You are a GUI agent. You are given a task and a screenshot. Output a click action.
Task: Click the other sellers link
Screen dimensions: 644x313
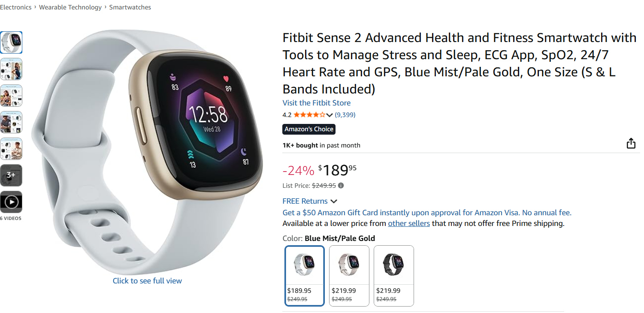coord(408,223)
